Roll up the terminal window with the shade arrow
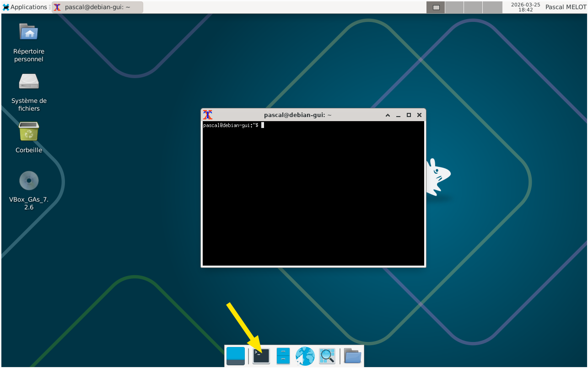This screenshot has height=368, width=588. [388, 115]
